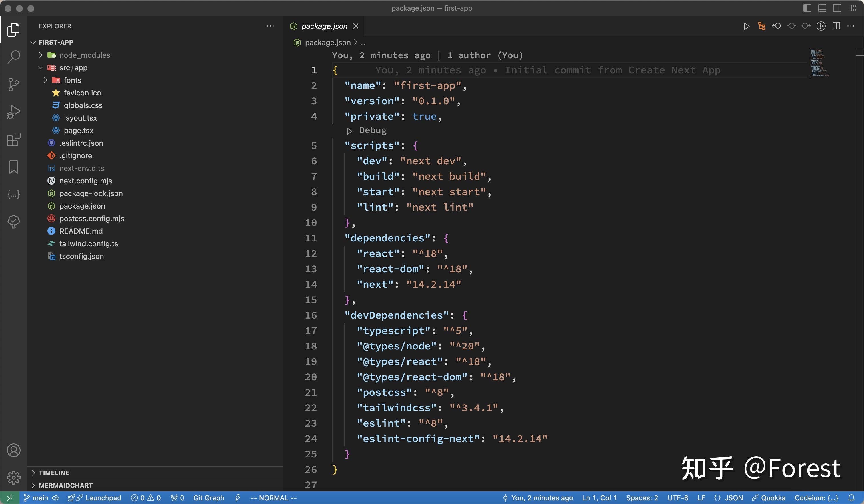864x504 pixels.
Task: Change indentation via Spaces: 2
Action: click(642, 498)
